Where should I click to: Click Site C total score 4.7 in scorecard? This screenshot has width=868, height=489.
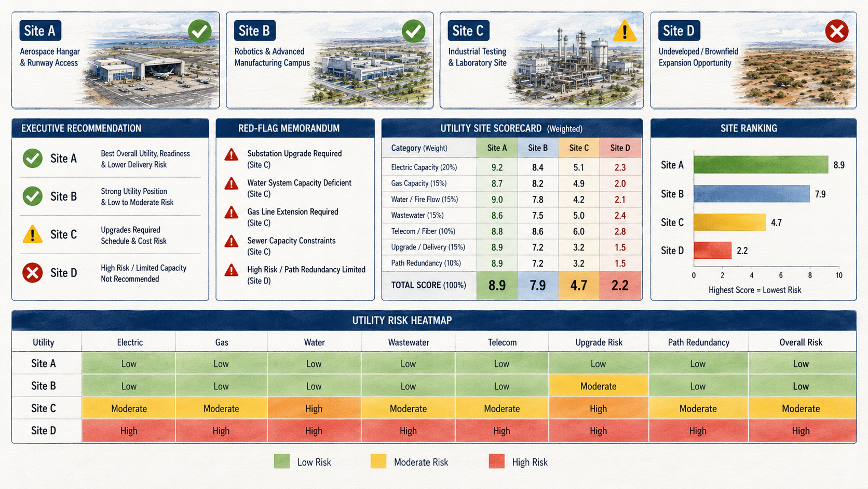(x=579, y=285)
